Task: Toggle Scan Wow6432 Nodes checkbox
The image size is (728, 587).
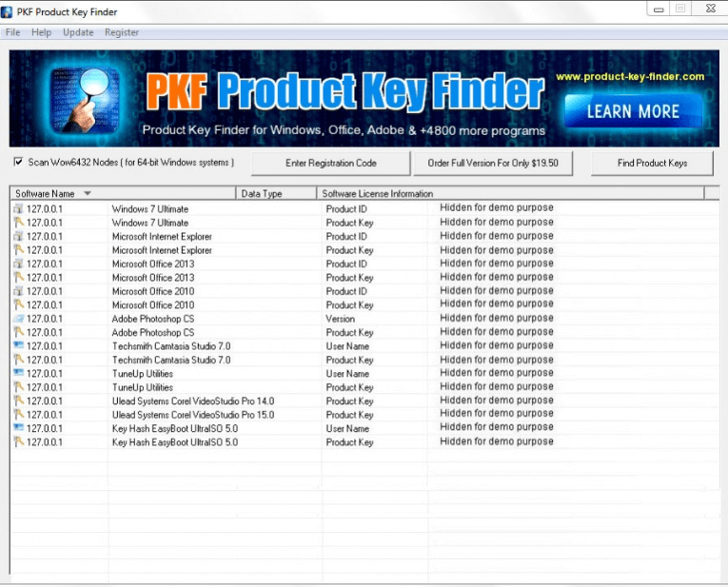Action: [x=18, y=162]
